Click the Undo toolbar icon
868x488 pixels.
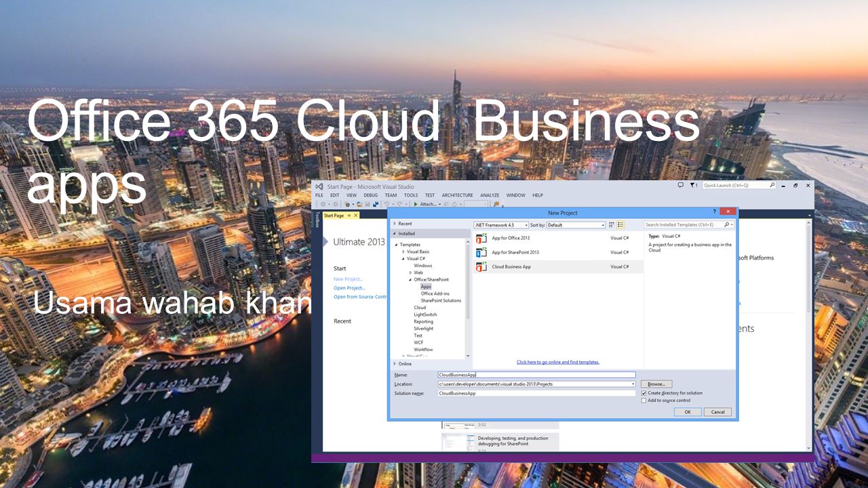(387, 204)
